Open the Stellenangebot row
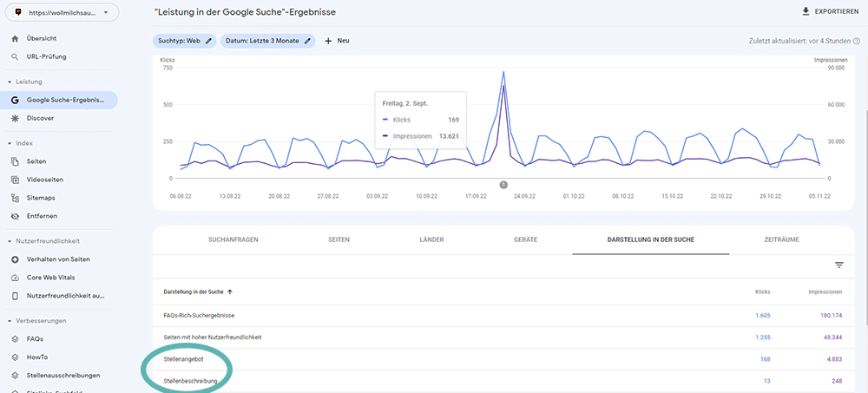Viewport: 868px width, 393px height. [503, 359]
